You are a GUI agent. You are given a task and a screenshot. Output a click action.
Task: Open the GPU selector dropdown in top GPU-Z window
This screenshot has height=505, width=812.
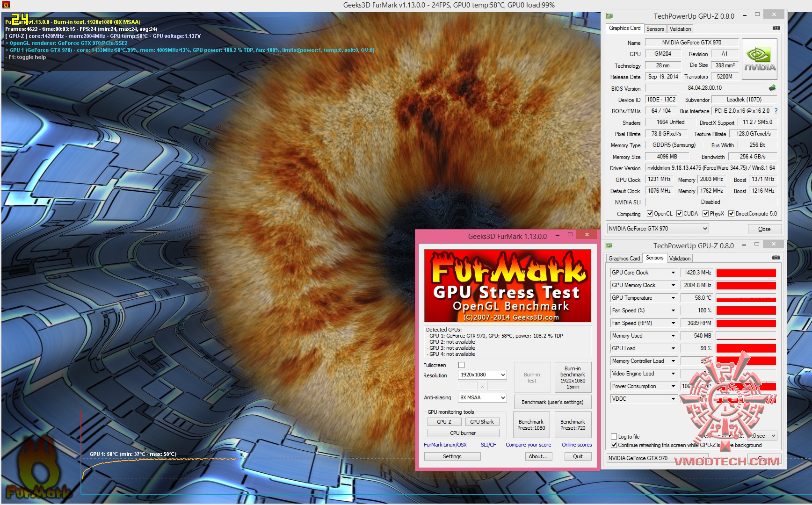(658, 229)
